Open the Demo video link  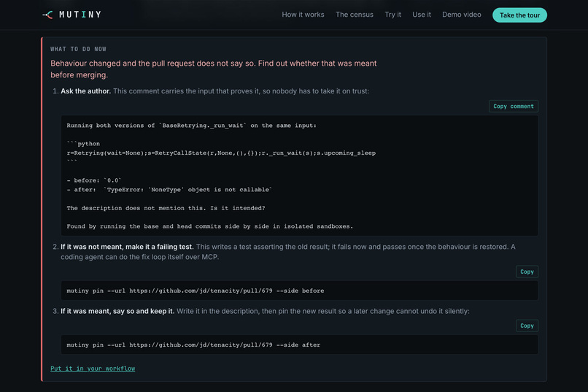click(461, 15)
